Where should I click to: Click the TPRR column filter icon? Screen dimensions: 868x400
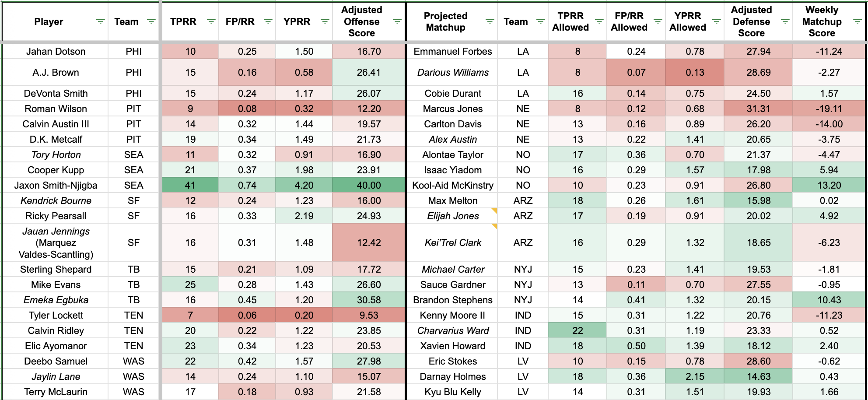[211, 21]
